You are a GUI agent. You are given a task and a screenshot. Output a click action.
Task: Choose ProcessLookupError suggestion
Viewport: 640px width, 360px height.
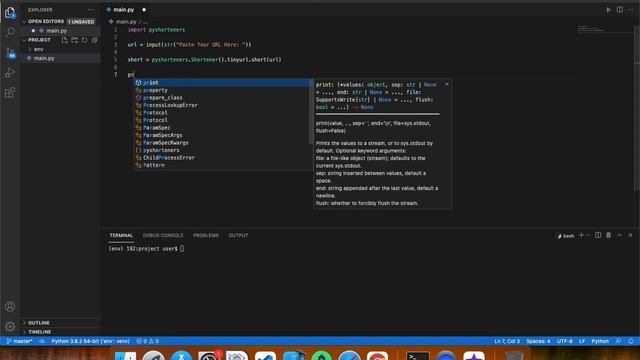click(223, 105)
